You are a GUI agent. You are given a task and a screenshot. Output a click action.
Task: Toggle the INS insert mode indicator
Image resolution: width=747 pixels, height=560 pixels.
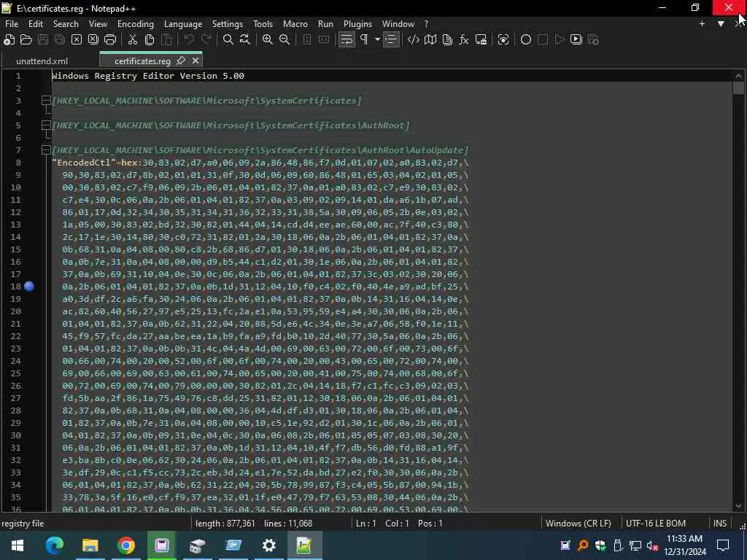[719, 524]
